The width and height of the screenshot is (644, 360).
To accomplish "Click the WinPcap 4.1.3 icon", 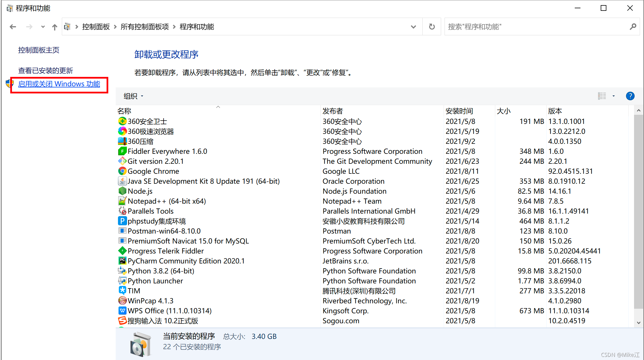I will point(122,301).
